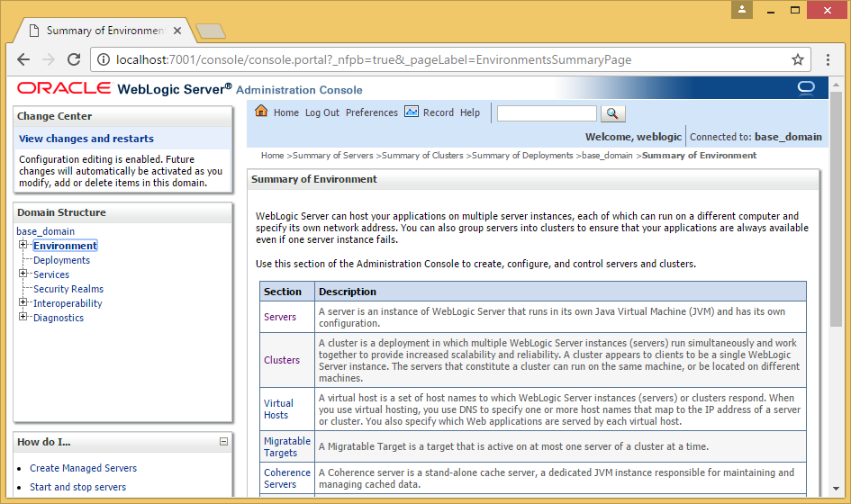Click Summary of Servers breadcrumb
The image size is (851, 504).
point(332,155)
